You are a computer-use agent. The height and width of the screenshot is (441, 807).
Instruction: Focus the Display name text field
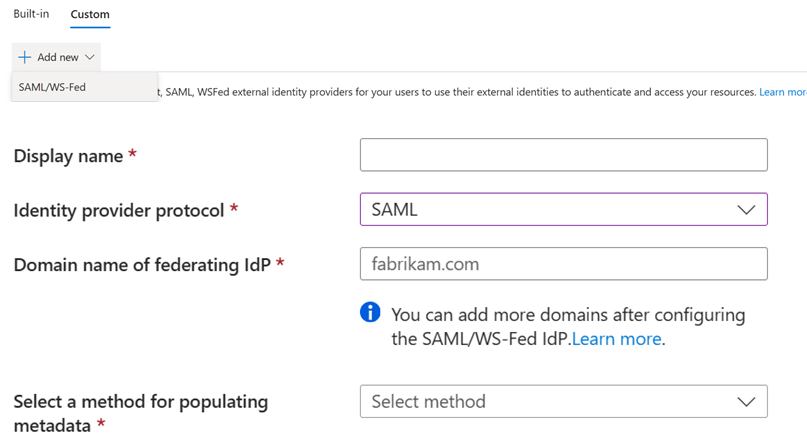click(x=563, y=155)
